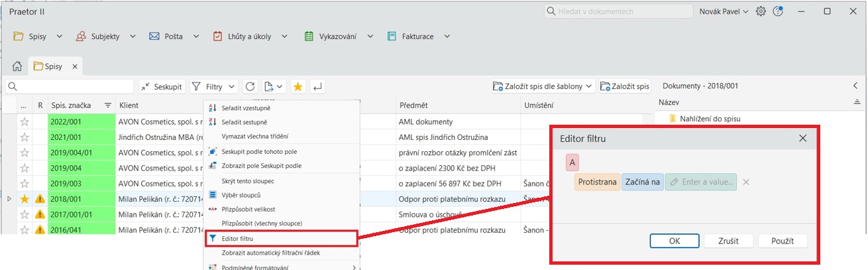This screenshot has height=270, width=868.
Task: Click the Seskupit button
Action: tap(162, 86)
